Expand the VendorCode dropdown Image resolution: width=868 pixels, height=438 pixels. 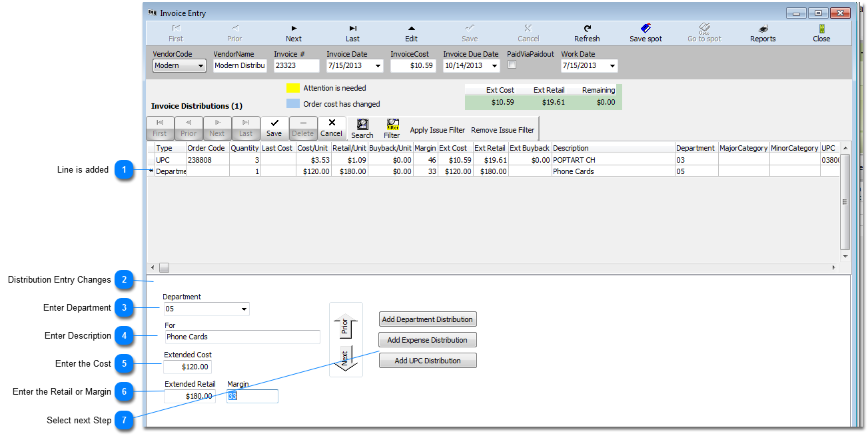(201, 66)
